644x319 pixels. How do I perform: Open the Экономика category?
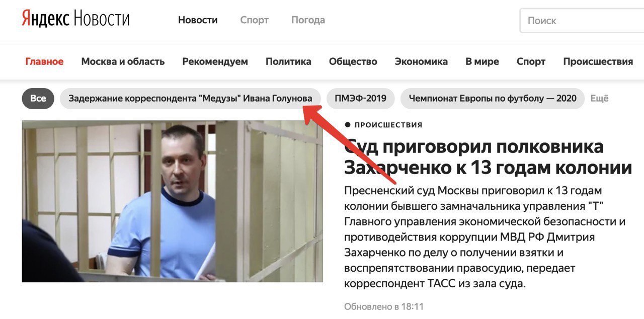point(421,61)
